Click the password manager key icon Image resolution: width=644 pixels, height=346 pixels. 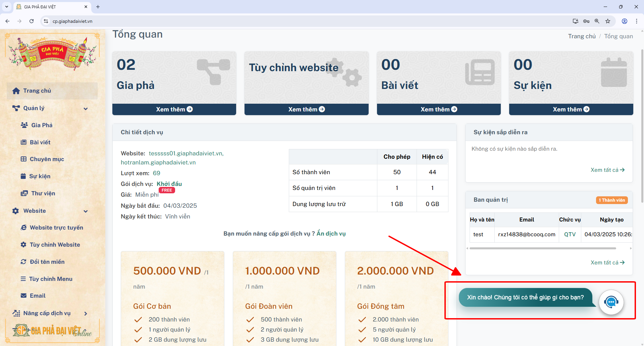[x=586, y=21]
